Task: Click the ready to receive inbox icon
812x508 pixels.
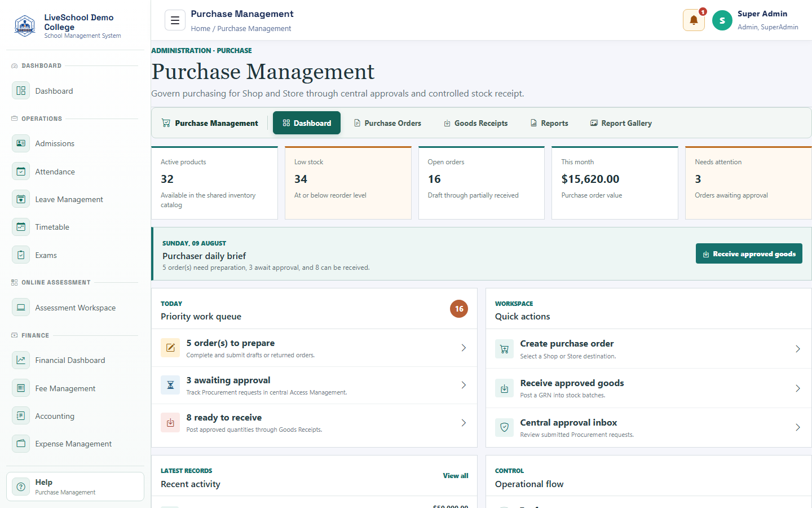Action: 170,422
